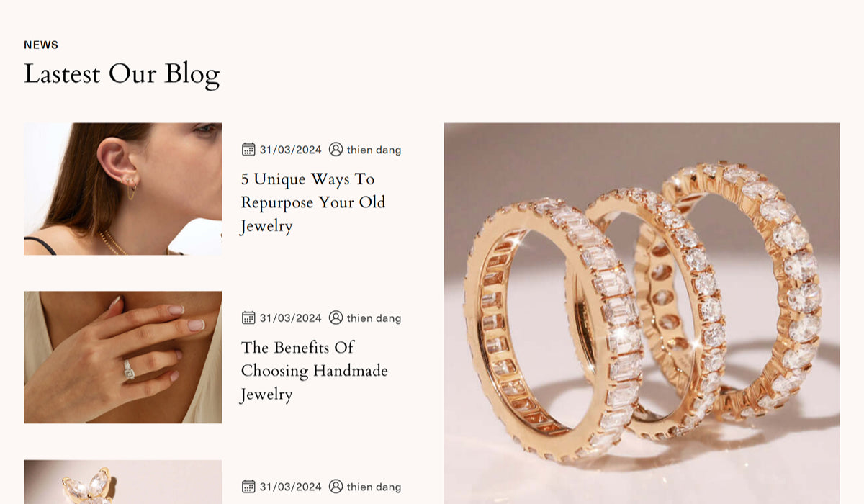The width and height of the screenshot is (864, 504).
Task: Click second post date 31/03/2024
Action: coord(290,318)
